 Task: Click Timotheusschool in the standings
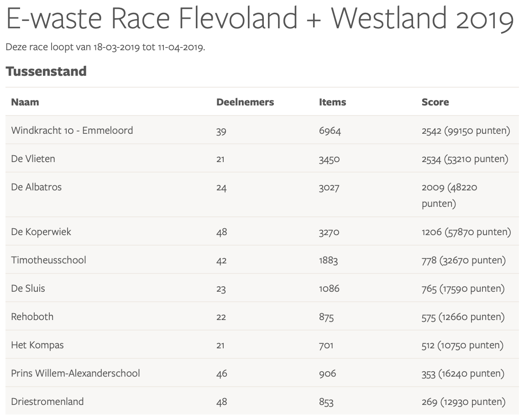[48, 260]
